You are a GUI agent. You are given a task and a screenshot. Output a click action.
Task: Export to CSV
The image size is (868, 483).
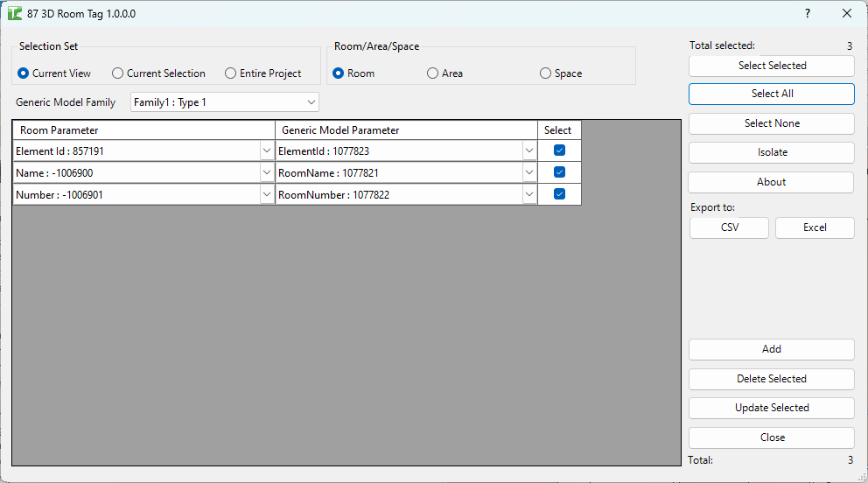click(729, 227)
